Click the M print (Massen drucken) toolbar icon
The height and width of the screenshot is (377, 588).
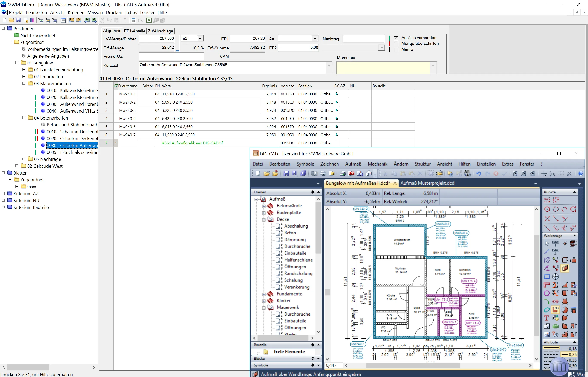point(40,20)
